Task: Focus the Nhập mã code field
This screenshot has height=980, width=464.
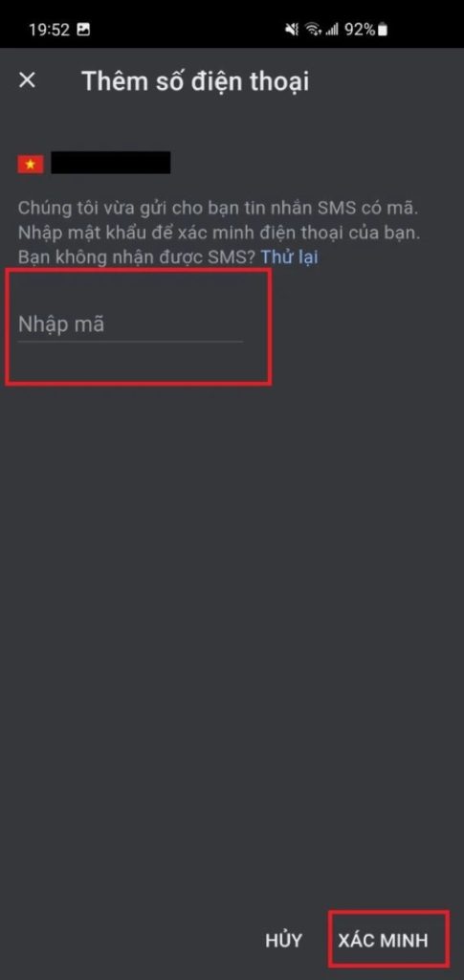Action: [x=130, y=325]
